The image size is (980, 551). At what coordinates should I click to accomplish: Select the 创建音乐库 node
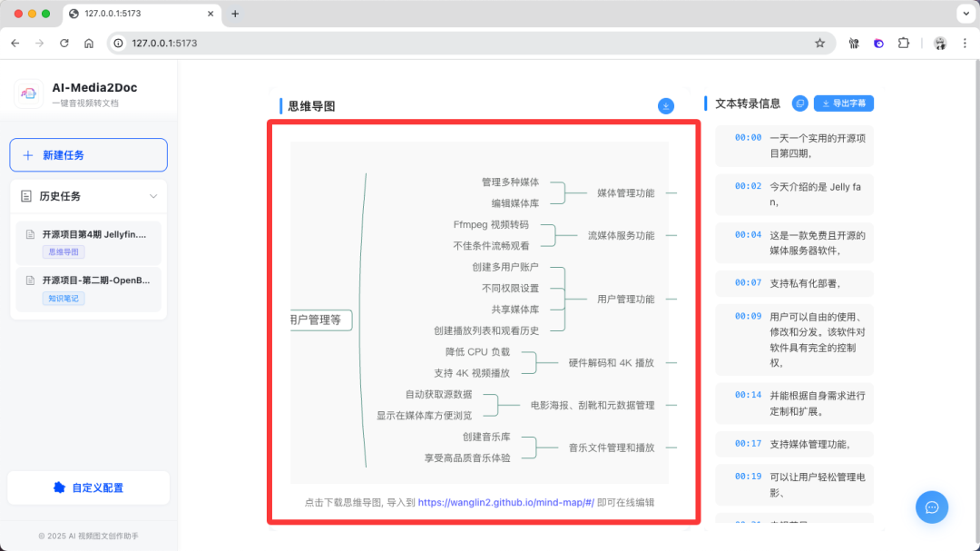[486, 438]
